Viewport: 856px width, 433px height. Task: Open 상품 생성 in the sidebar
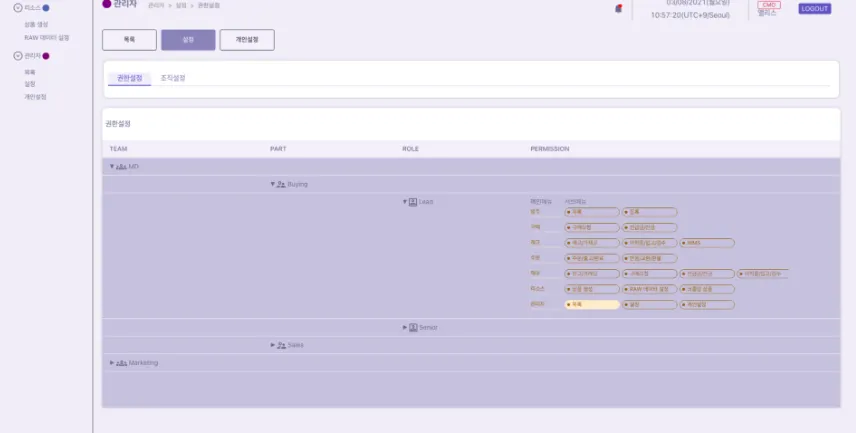coord(36,25)
